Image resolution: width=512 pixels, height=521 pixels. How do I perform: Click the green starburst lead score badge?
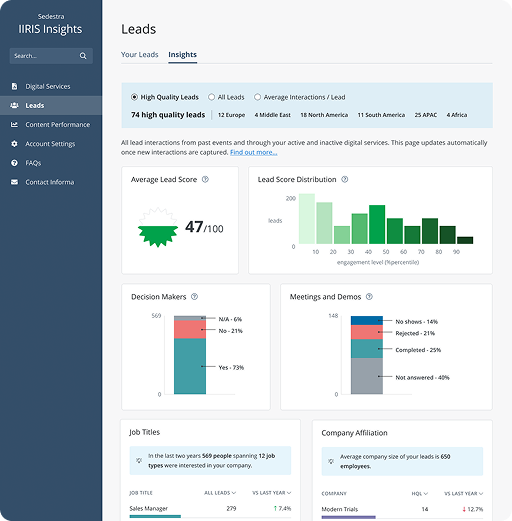coord(158,228)
